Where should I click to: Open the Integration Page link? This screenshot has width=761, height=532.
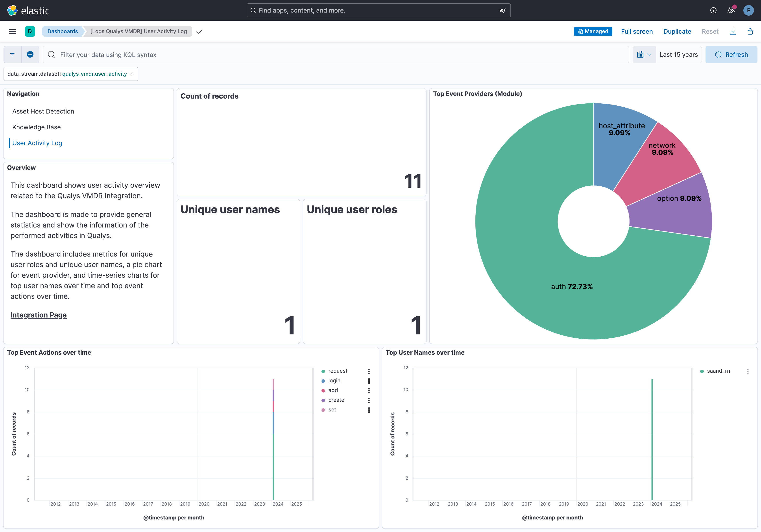point(39,315)
